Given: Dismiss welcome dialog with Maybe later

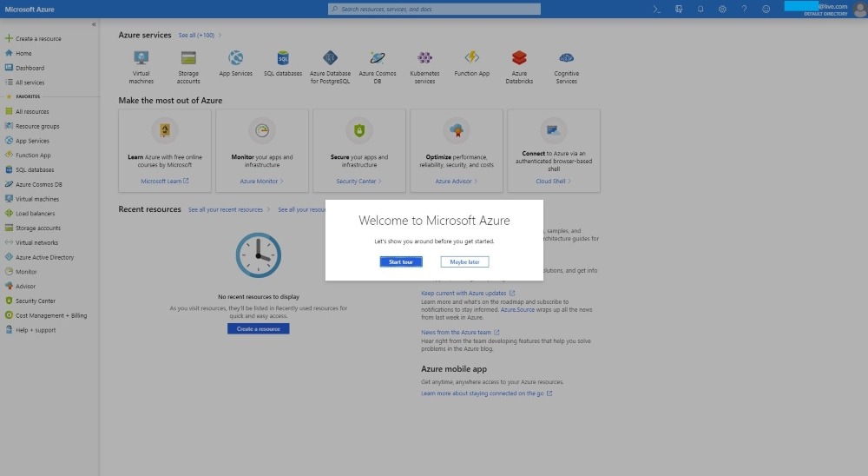Looking at the screenshot, I should [464, 261].
